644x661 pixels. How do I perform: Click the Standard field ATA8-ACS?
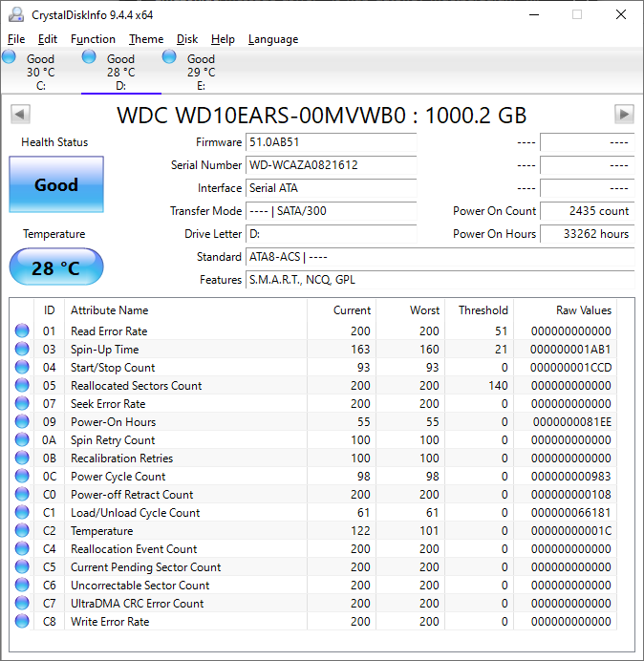click(440, 257)
